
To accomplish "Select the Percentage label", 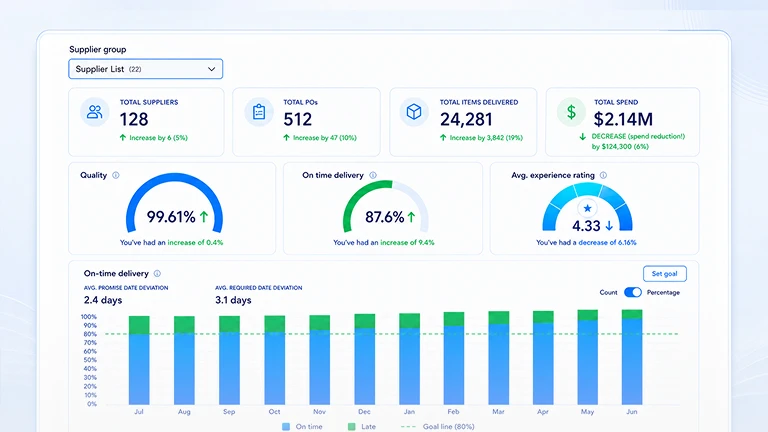I will (x=663, y=292).
